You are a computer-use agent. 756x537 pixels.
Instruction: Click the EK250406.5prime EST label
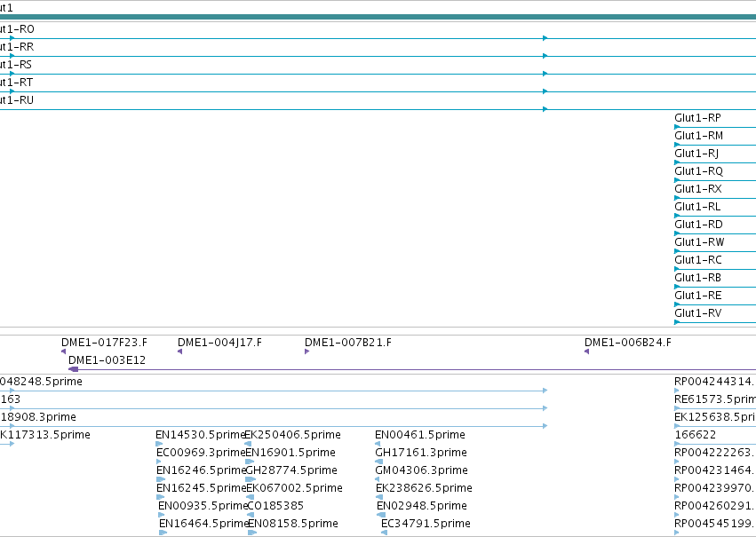click(x=292, y=435)
